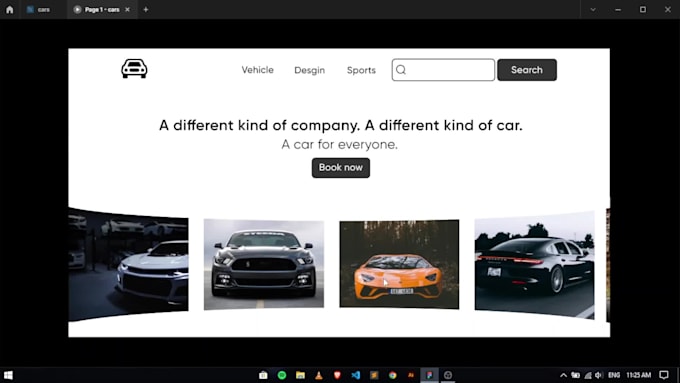The width and height of the screenshot is (680, 383).
Task: Open the Vehicle nav link
Action: click(258, 70)
